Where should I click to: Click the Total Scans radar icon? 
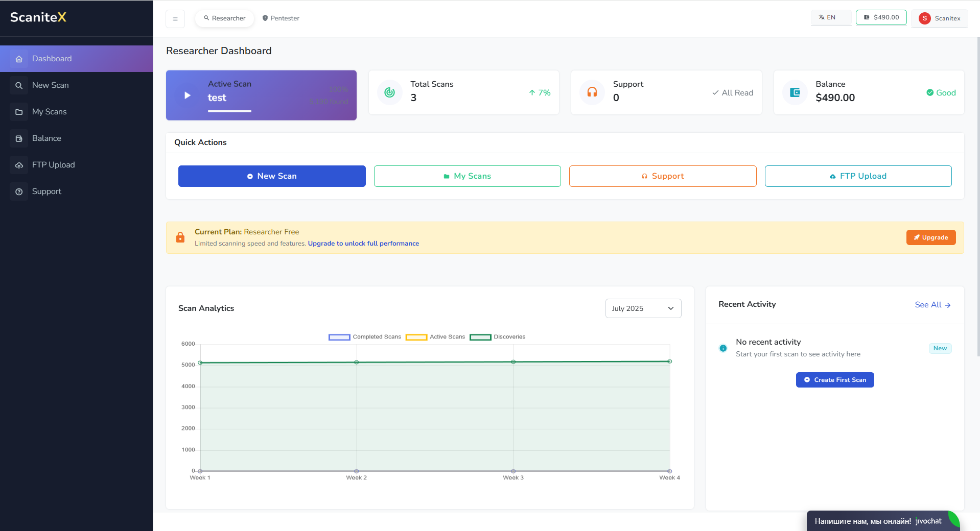click(x=389, y=92)
